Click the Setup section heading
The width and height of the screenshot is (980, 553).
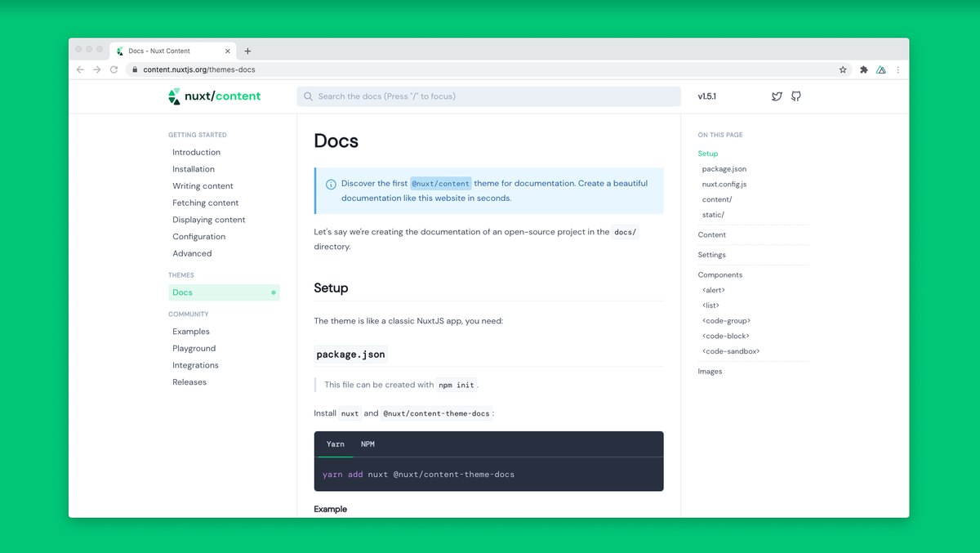(331, 288)
